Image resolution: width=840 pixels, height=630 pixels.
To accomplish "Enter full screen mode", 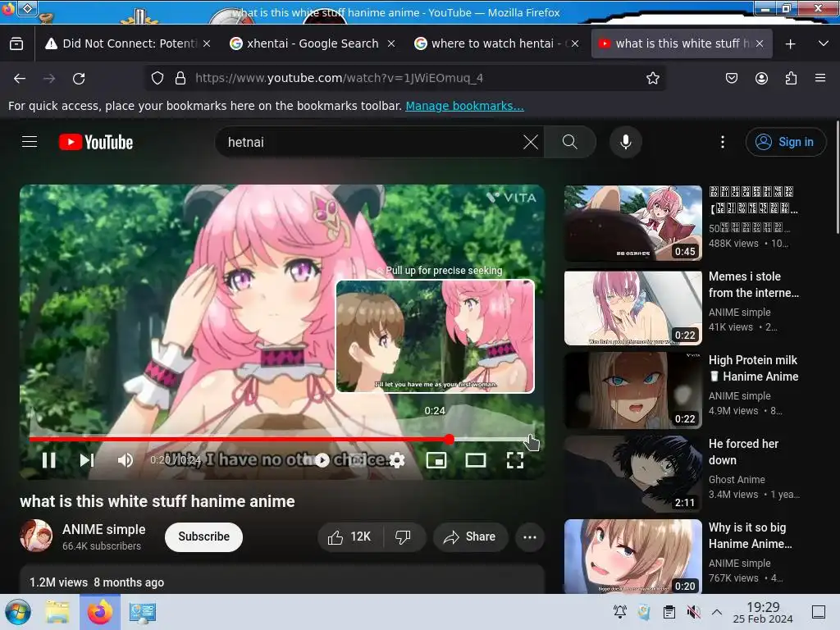I will point(515,460).
